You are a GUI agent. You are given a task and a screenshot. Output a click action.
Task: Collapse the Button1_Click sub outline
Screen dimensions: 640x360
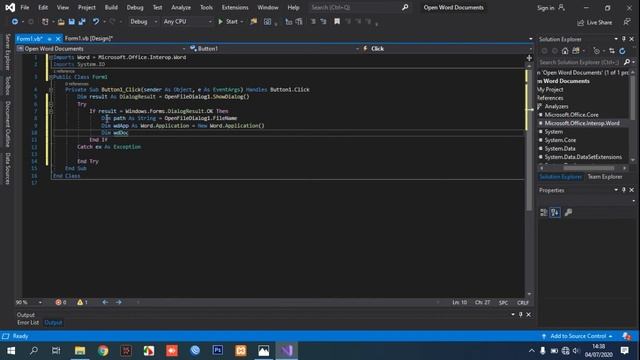pyautogui.click(x=51, y=89)
